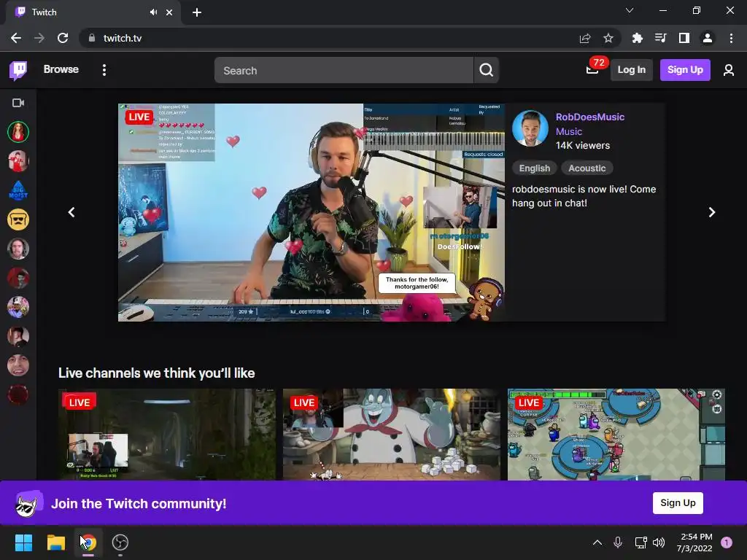Close the Twitch tab
This screenshot has width=747, height=560.
point(169,12)
